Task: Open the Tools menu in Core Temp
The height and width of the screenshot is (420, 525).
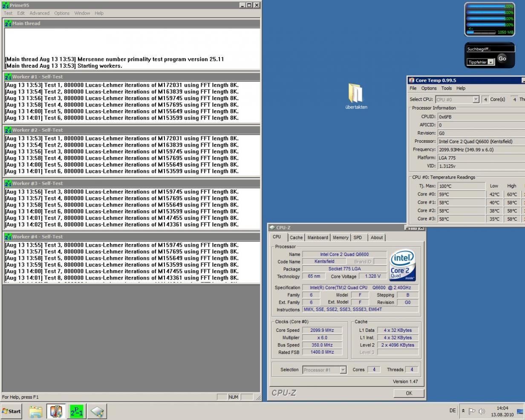Action: click(446, 88)
